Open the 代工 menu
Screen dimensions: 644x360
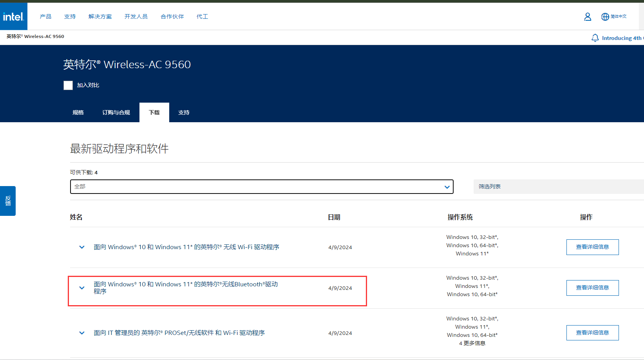202,16
